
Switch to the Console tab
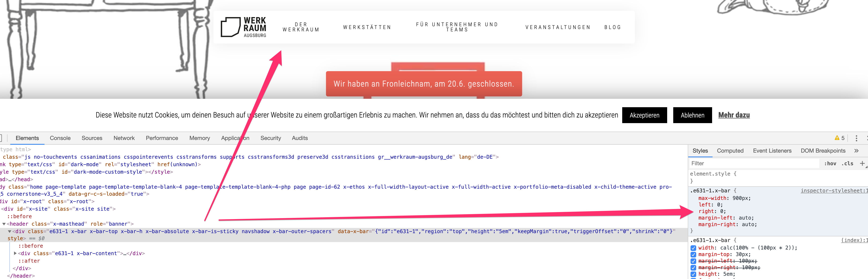tap(60, 138)
